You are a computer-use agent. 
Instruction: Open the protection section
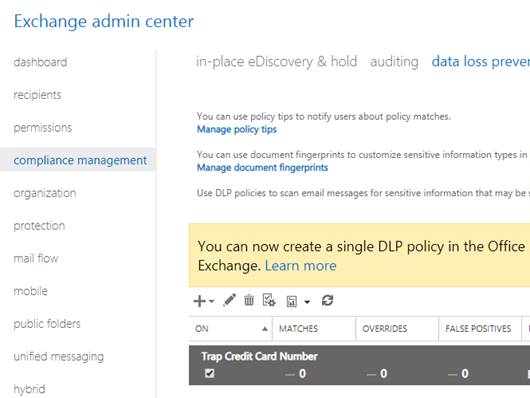39,226
